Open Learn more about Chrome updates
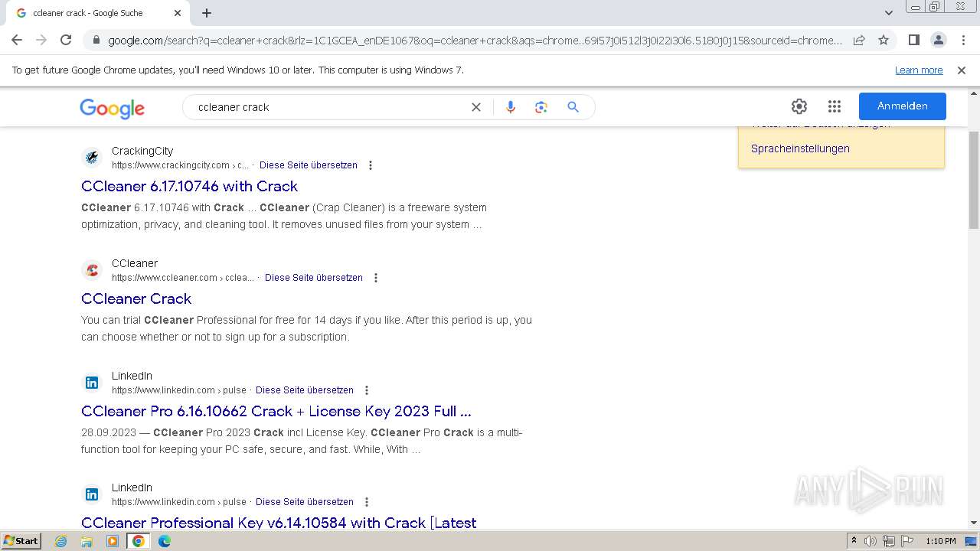This screenshot has height=551, width=980. [919, 70]
